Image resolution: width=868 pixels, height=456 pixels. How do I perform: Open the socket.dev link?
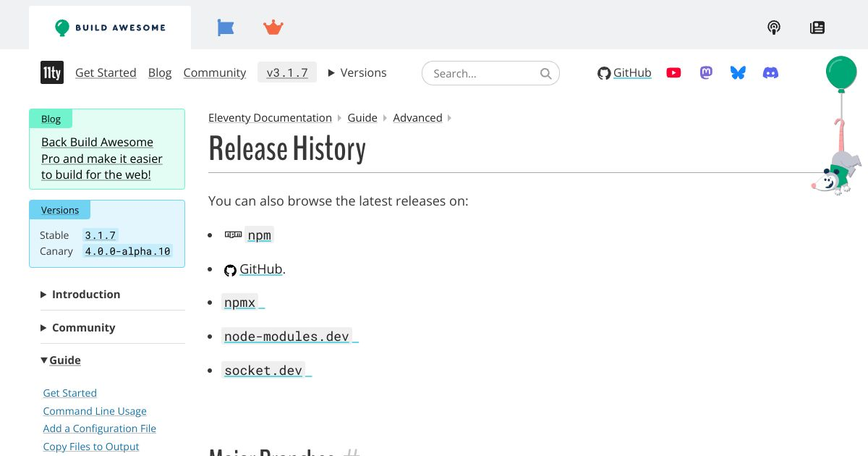263,370
